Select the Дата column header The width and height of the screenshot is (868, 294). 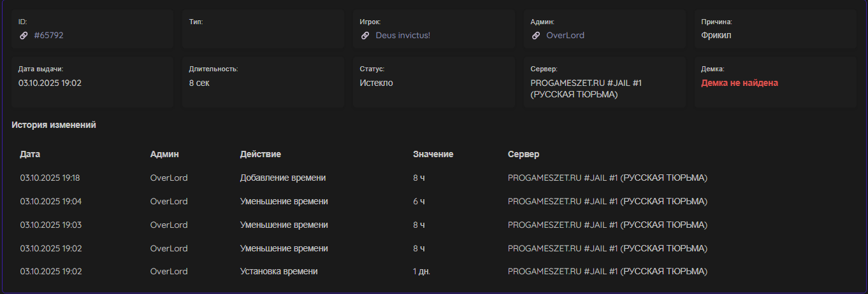(30, 155)
